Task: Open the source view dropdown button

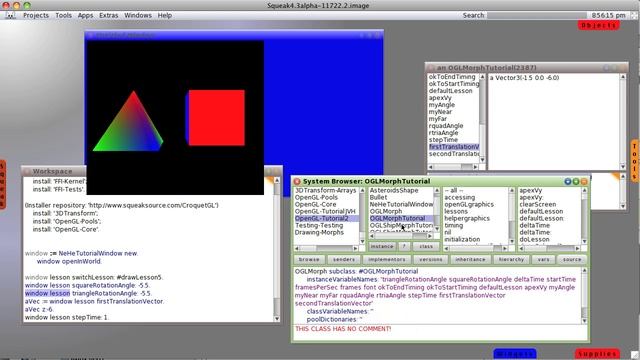Action: 572,260
